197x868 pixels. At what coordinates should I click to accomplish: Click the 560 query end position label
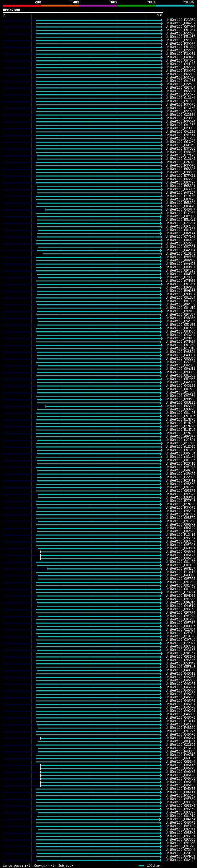pos(159,15)
